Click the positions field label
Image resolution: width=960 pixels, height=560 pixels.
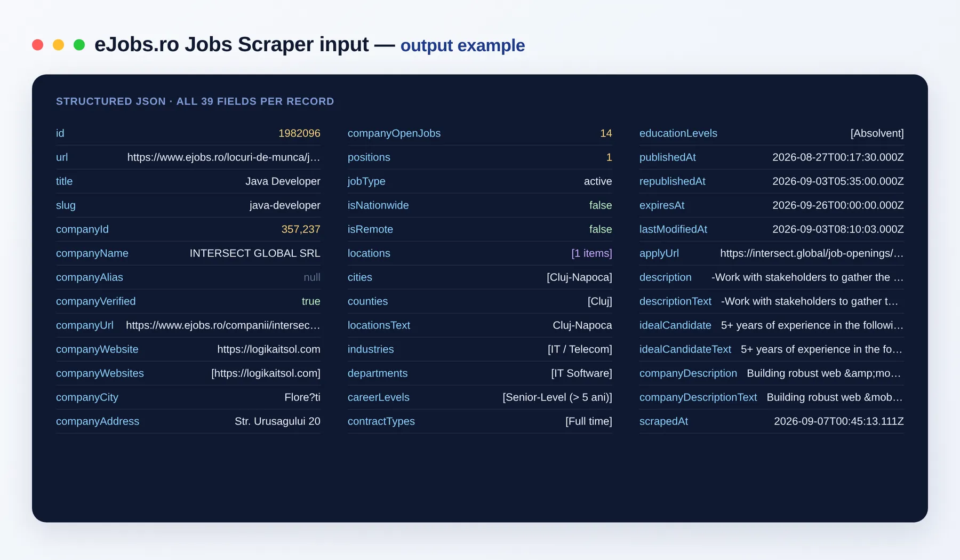[x=369, y=157]
